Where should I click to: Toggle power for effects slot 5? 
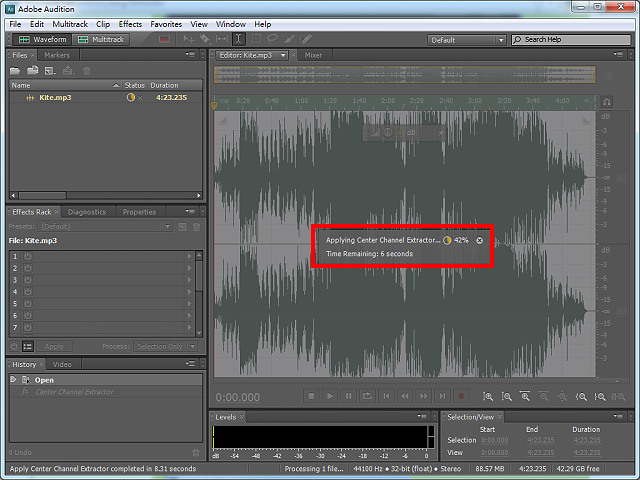(x=27, y=304)
